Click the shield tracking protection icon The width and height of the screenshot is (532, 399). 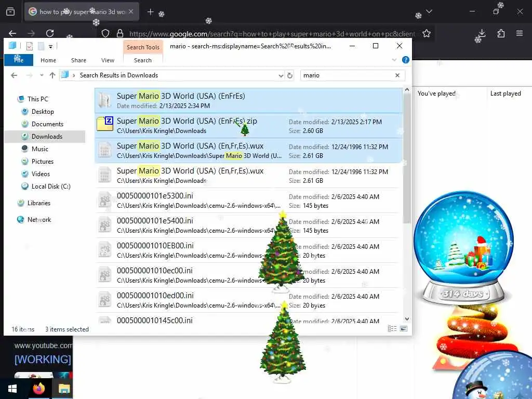(x=105, y=33)
